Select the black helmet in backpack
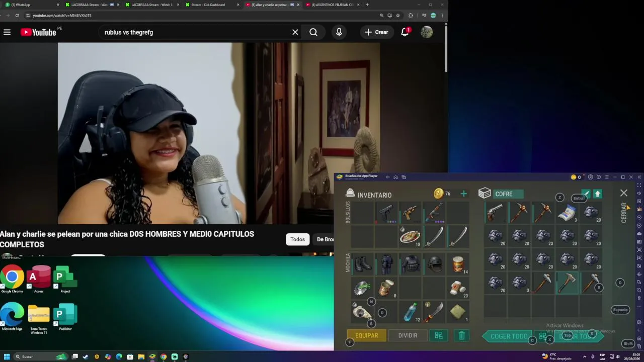644x362 pixels. pyautogui.click(x=434, y=263)
